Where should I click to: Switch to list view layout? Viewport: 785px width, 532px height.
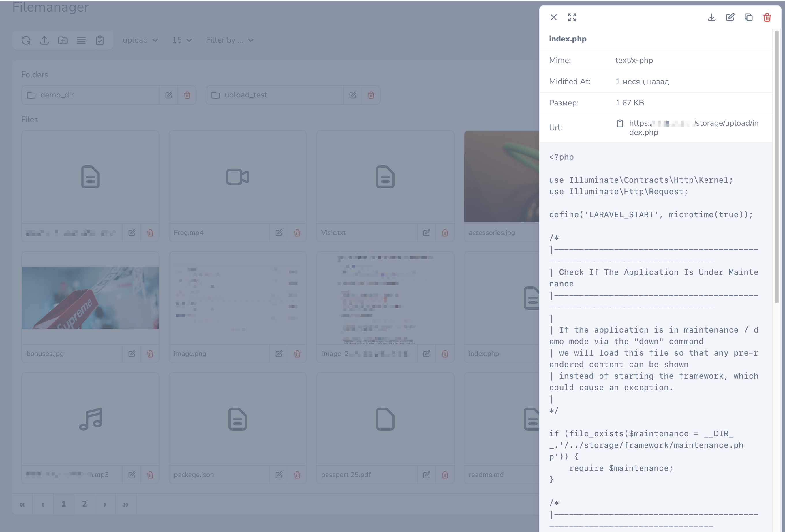point(81,40)
